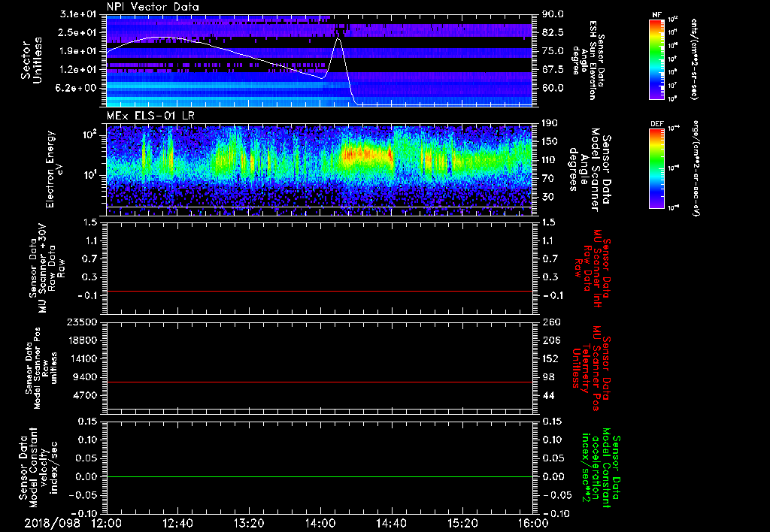Image resolution: width=770 pixels, height=532 pixels.
Task: Click the peak of the white sun elevation curve
Action: tap(338, 38)
